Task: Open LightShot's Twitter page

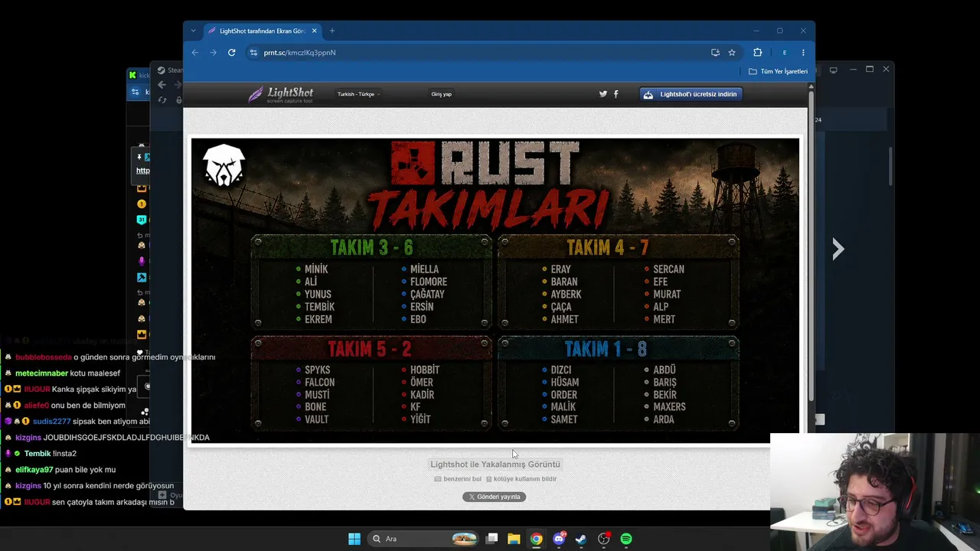Action: [x=603, y=94]
